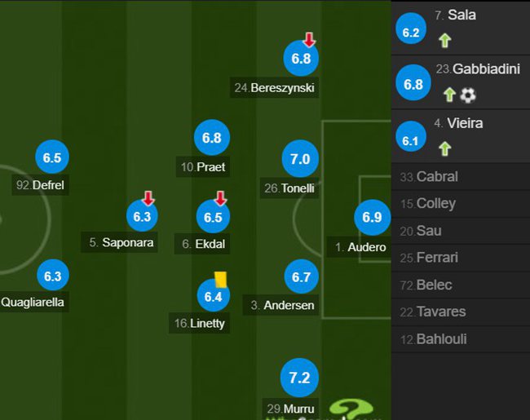Click the red substitution arrow above Bereszynski
The height and width of the screenshot is (420, 530).
click(x=309, y=39)
